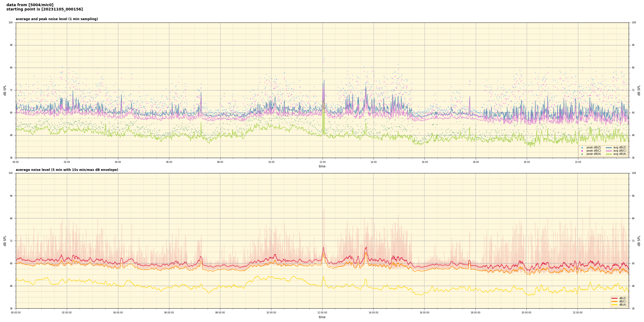Click the 'time' axis label of top chart
This screenshot has height=322, width=644.
coord(322,166)
